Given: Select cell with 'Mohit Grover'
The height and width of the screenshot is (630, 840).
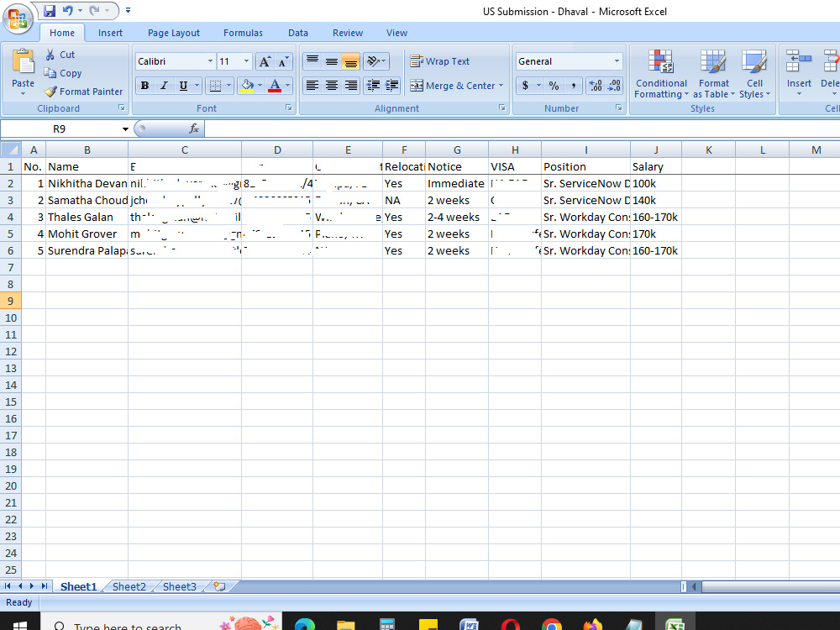Looking at the screenshot, I should point(87,234).
